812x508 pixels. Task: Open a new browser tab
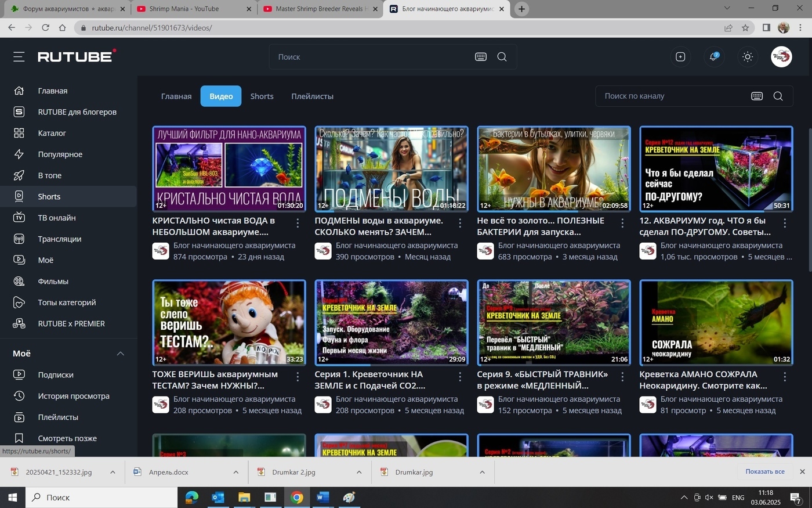(x=521, y=9)
